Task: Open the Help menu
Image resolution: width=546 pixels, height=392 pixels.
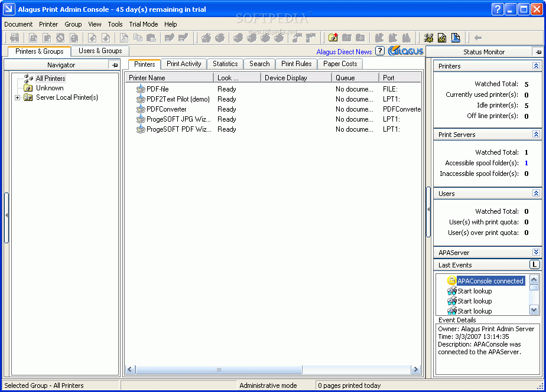Action: pos(171,24)
